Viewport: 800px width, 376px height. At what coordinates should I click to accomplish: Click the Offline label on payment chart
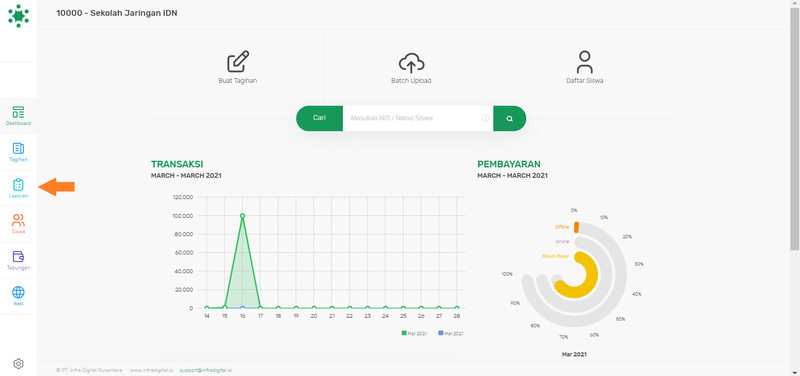point(562,227)
